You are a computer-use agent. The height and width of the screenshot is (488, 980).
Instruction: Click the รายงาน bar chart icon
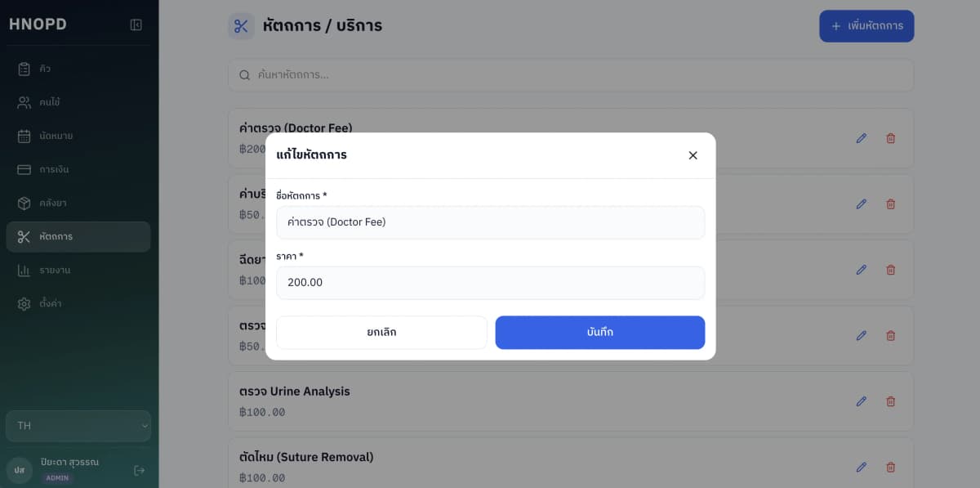[x=24, y=270]
